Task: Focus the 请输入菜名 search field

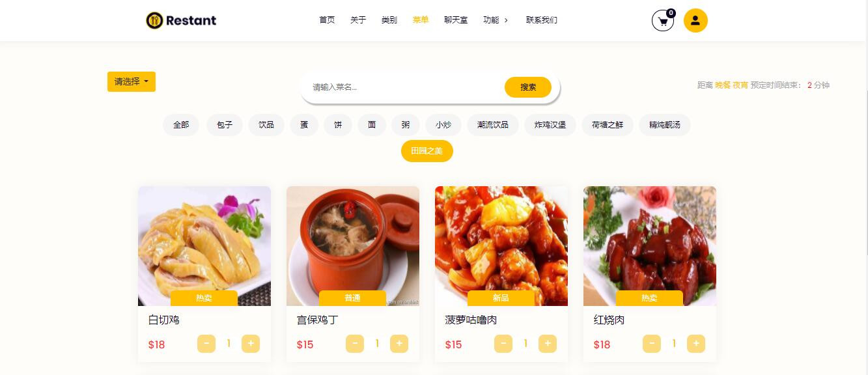Action: (x=404, y=87)
